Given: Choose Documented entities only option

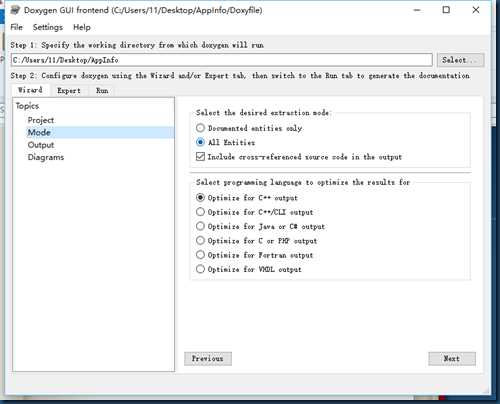Looking at the screenshot, I should (249, 128).
